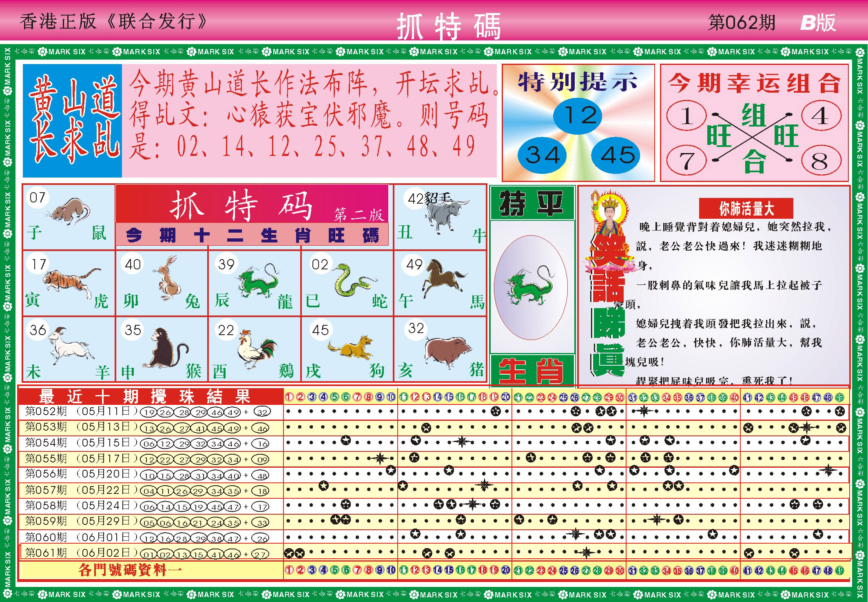Select the blue oval numbered 34

click(542, 155)
